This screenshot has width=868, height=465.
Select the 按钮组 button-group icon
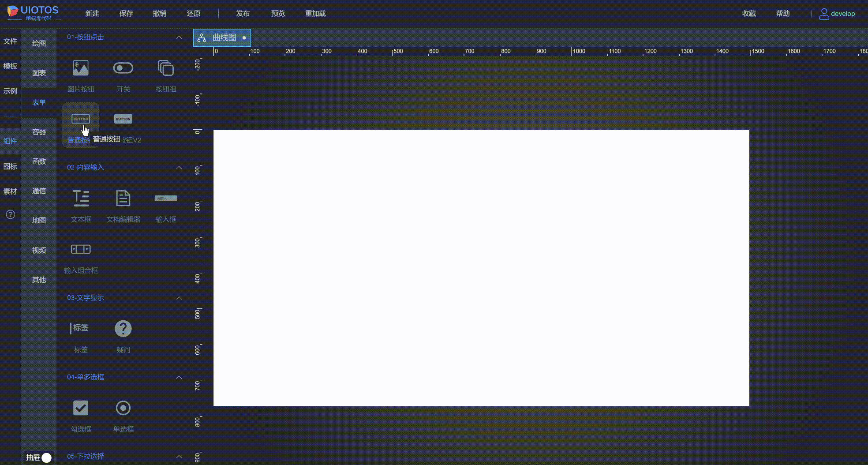pyautogui.click(x=165, y=68)
